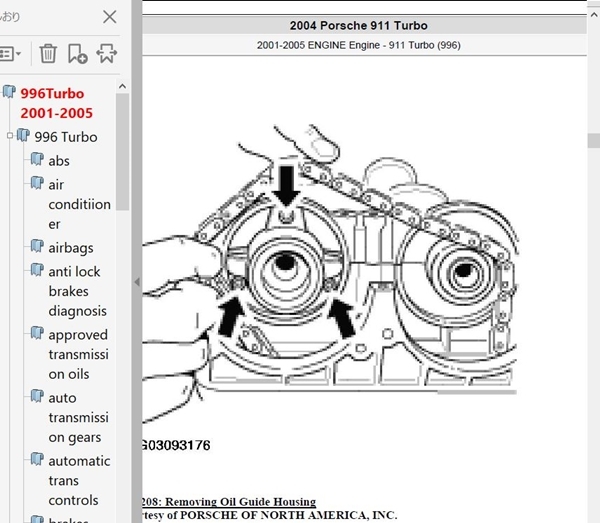Close the bookmarks panel
The image size is (600, 523).
point(109,17)
